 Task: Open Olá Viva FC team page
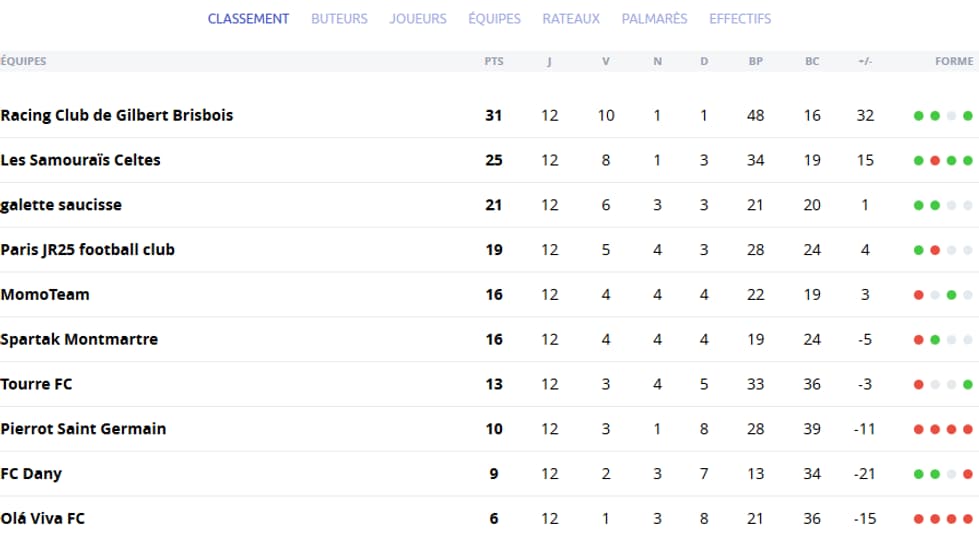(42, 519)
